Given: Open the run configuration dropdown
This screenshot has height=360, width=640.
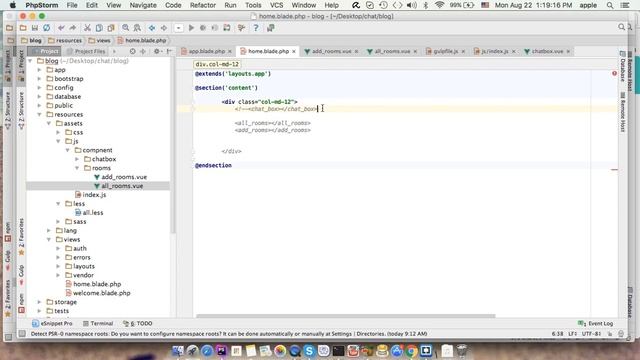Looking at the screenshot, I should pos(179,28).
